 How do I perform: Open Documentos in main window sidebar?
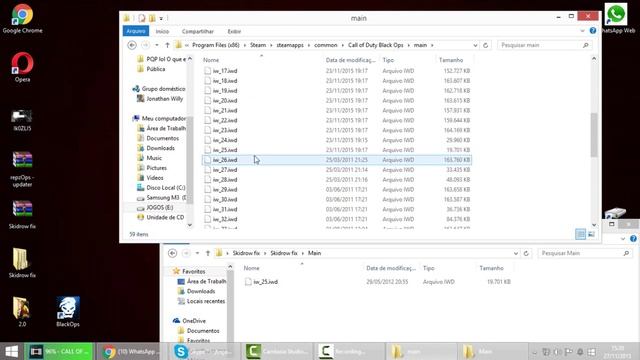coord(162,138)
